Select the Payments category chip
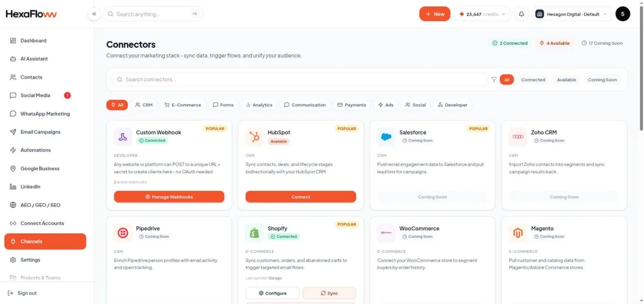 pos(351,105)
